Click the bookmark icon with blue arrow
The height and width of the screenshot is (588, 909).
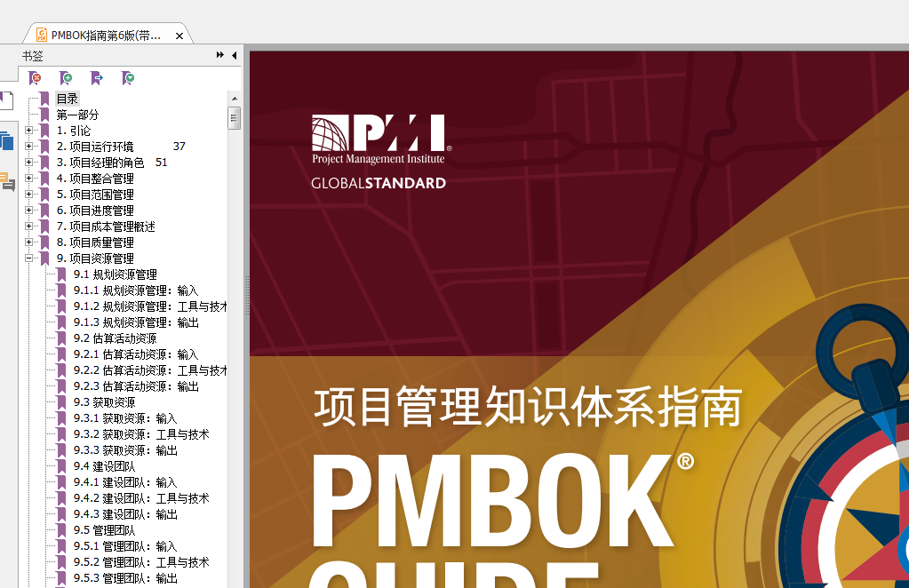97,77
